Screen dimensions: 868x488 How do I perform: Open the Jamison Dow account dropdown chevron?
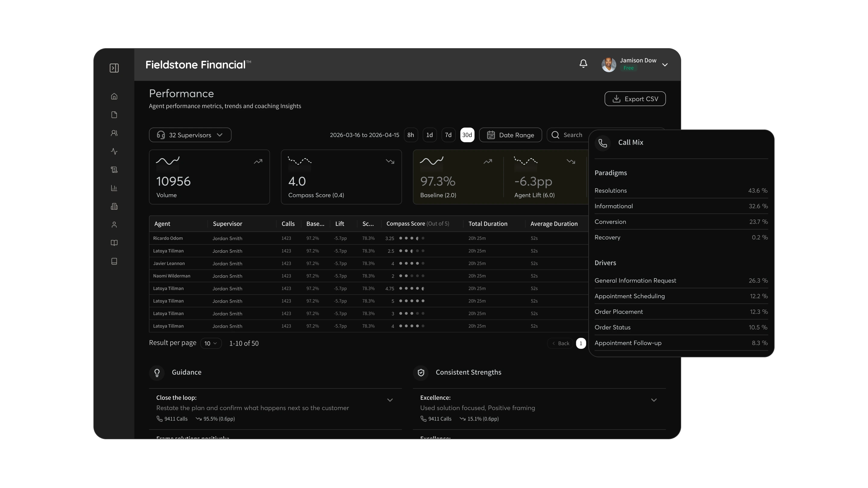click(x=665, y=65)
